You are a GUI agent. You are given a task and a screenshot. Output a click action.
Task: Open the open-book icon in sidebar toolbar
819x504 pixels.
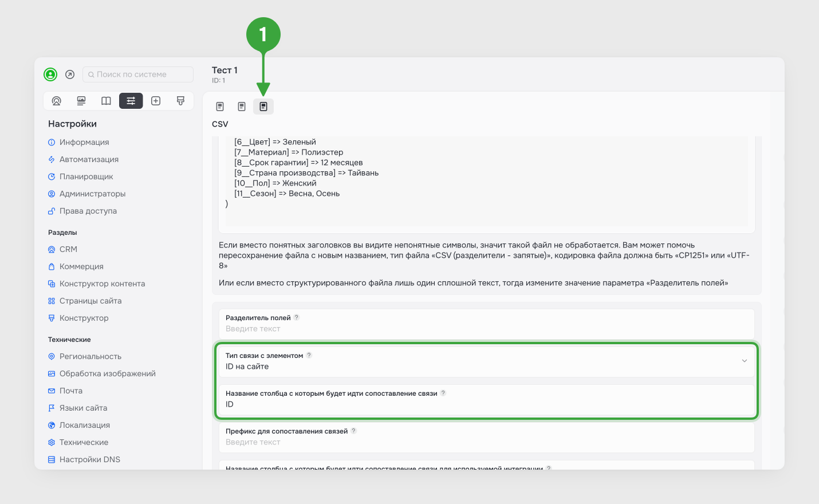[x=106, y=101]
